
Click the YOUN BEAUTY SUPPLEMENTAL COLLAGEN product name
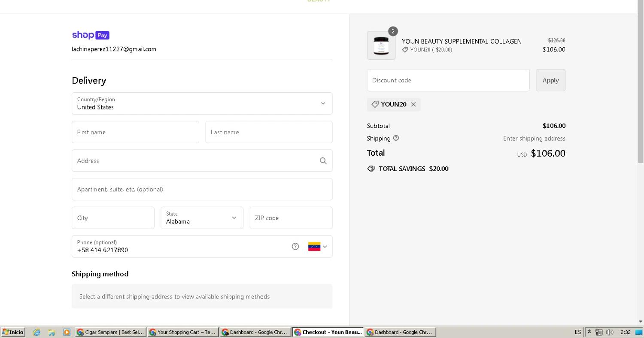coord(462,41)
